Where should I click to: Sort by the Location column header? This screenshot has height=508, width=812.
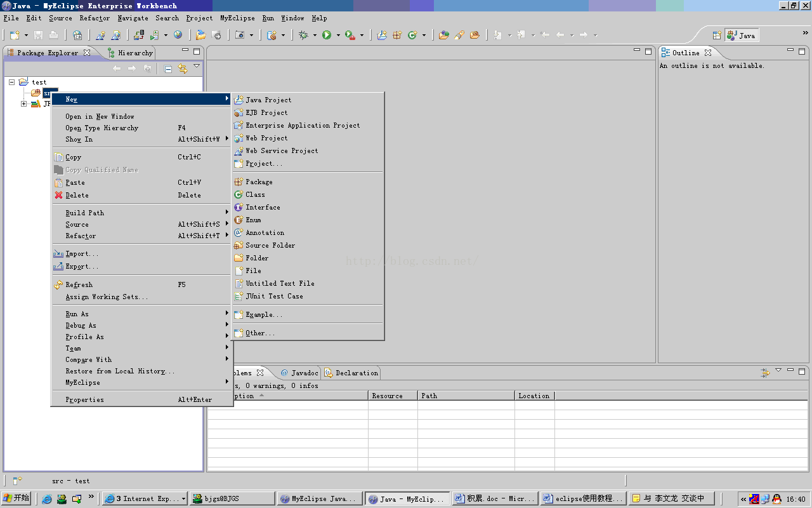(x=534, y=396)
